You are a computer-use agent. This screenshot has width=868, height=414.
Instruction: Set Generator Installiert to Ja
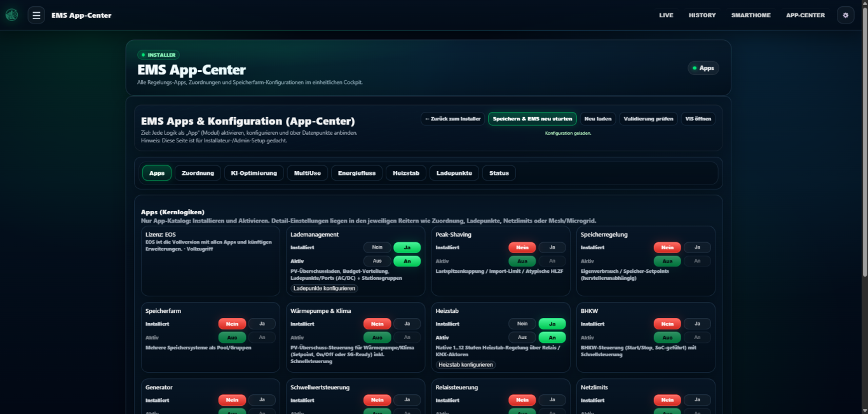(262, 400)
